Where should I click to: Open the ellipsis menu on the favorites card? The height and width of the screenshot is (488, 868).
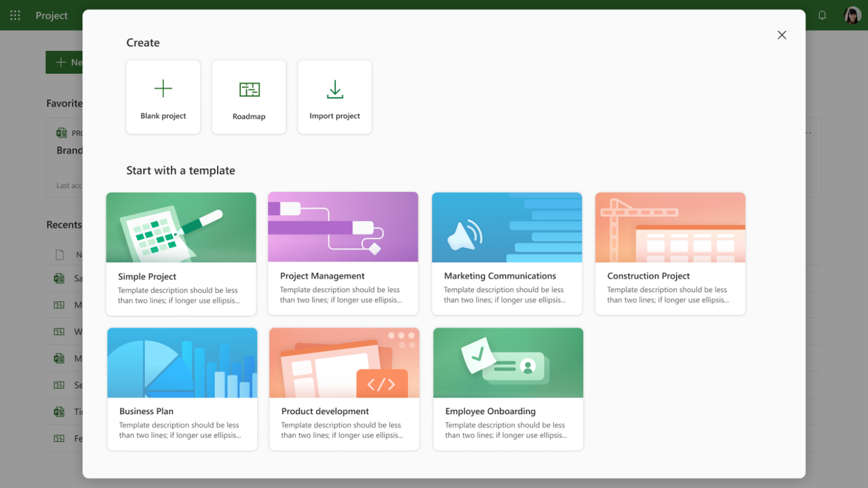point(808,132)
